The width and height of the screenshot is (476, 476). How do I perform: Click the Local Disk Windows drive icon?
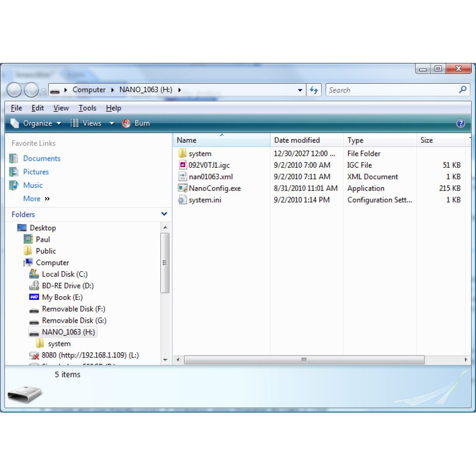pos(34,274)
